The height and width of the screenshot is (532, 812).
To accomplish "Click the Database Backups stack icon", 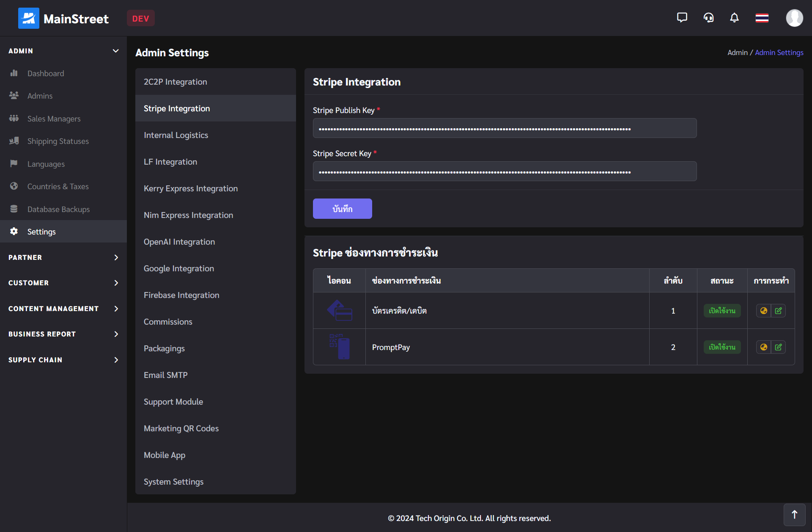I will pos(14,209).
